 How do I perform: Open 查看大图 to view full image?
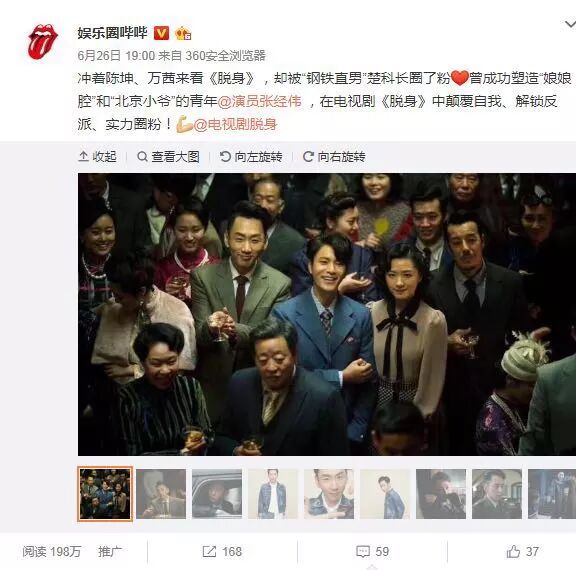click(x=168, y=156)
